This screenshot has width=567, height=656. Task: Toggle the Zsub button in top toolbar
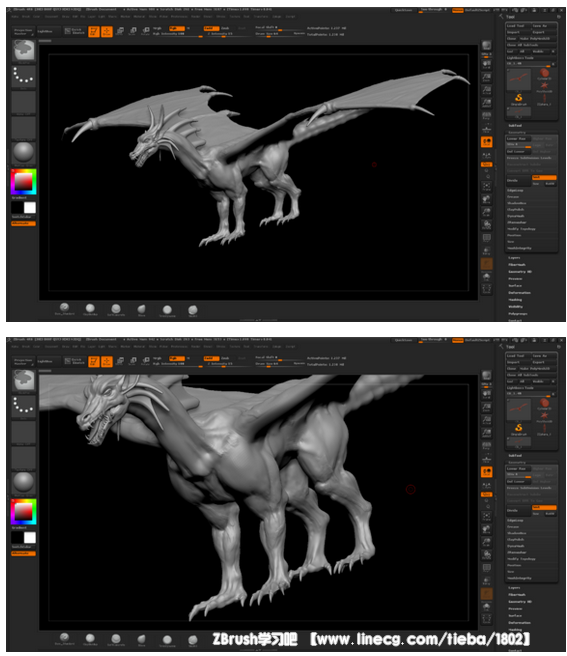tap(225, 28)
